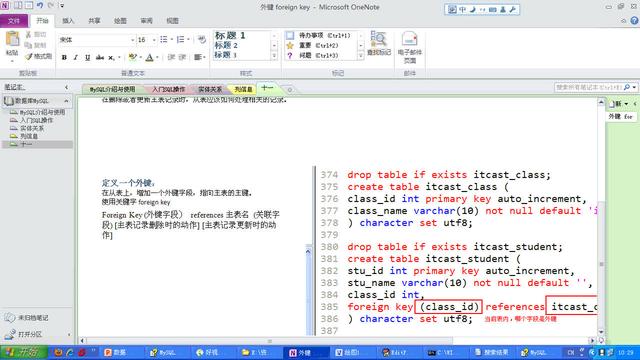Open OneNote help question mark

[634, 21]
